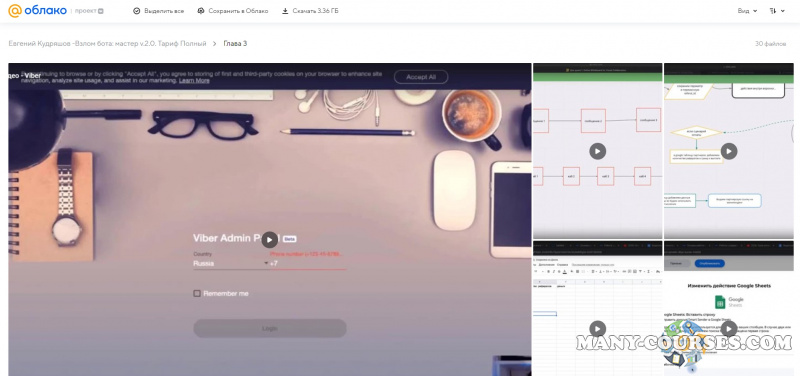Click the checkmark icon beside Выделить все
The image size is (800, 376).
click(x=136, y=11)
